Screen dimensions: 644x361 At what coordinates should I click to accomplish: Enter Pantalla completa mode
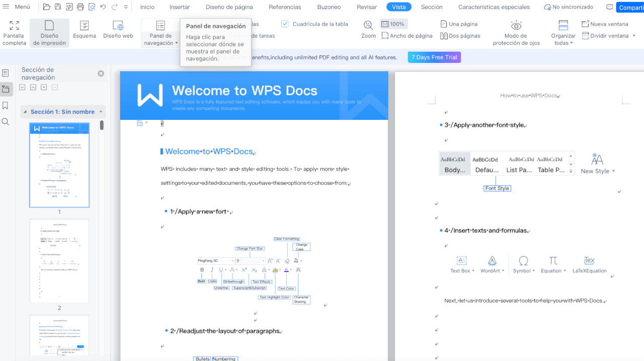[x=15, y=33]
